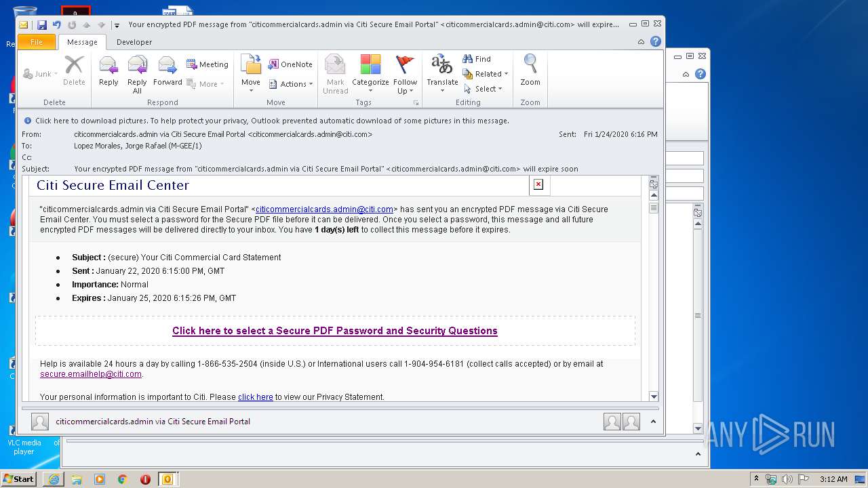This screenshot has width=868, height=488.
Task: Click the Reply icon in ribbon
Action: coord(108,71)
